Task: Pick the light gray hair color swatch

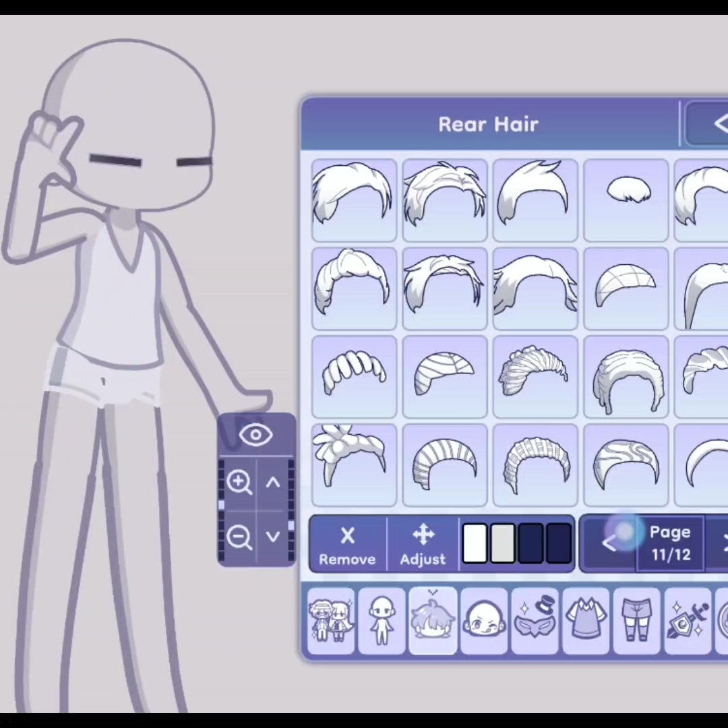Action: coord(503,544)
